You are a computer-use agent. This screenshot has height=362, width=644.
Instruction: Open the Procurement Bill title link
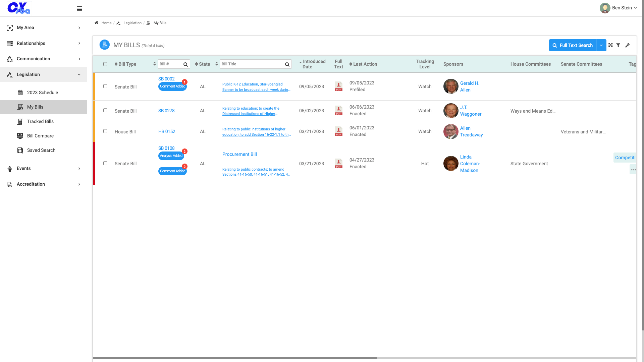(239, 154)
